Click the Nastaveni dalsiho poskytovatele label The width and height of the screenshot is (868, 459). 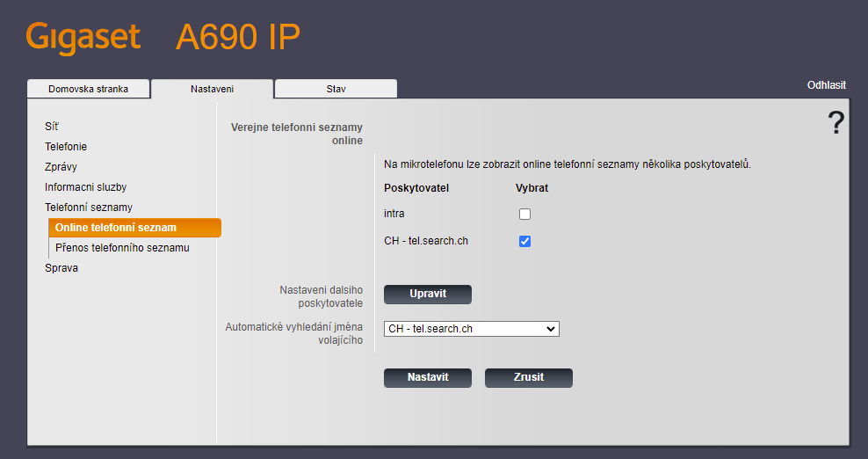pyautogui.click(x=321, y=296)
